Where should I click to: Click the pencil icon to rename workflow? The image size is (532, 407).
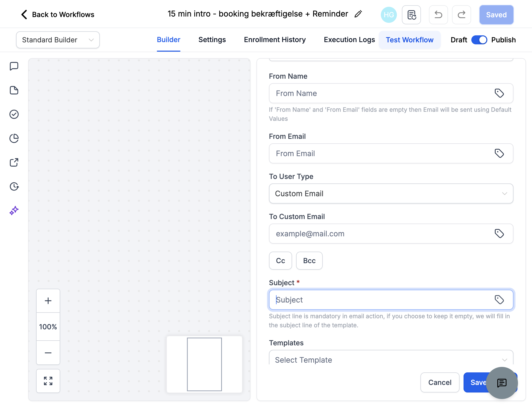[358, 14]
